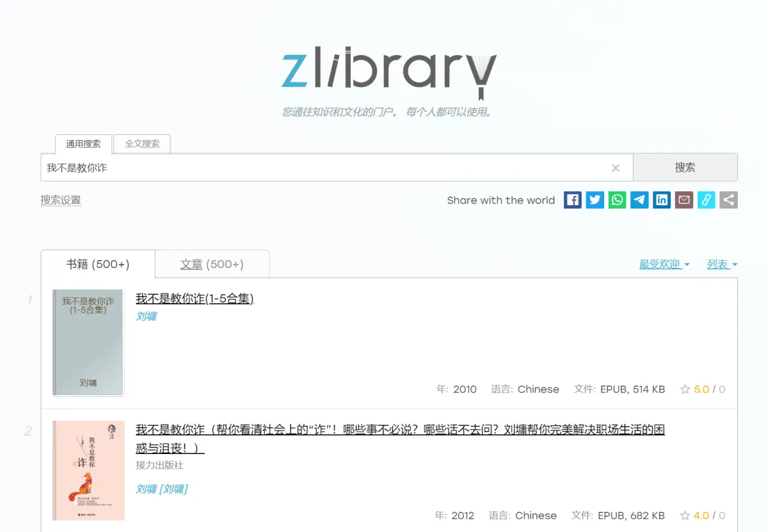Viewport: 768px width, 532px height.
Task: Open the 文章 (500+) tab
Action: 212,263
